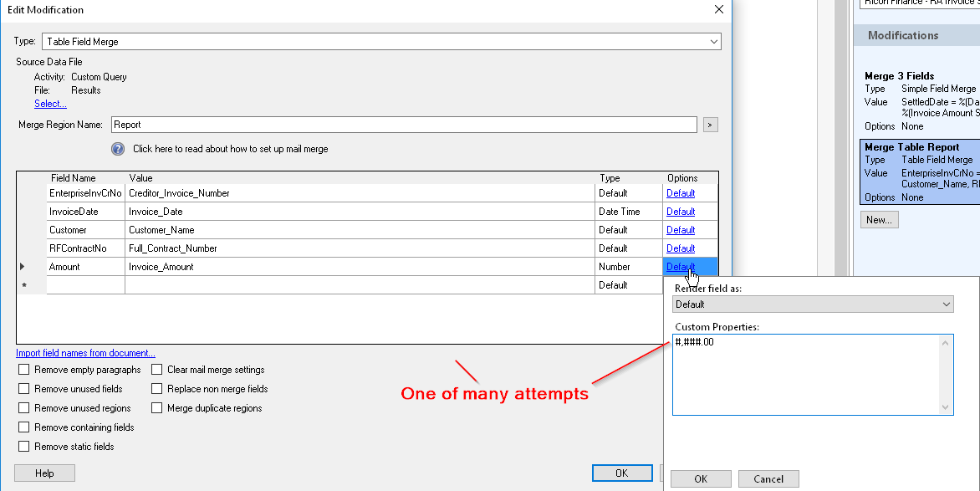Enable Remove empty paragraphs checkbox
Viewport: 980px width, 491px height.
coord(24,370)
